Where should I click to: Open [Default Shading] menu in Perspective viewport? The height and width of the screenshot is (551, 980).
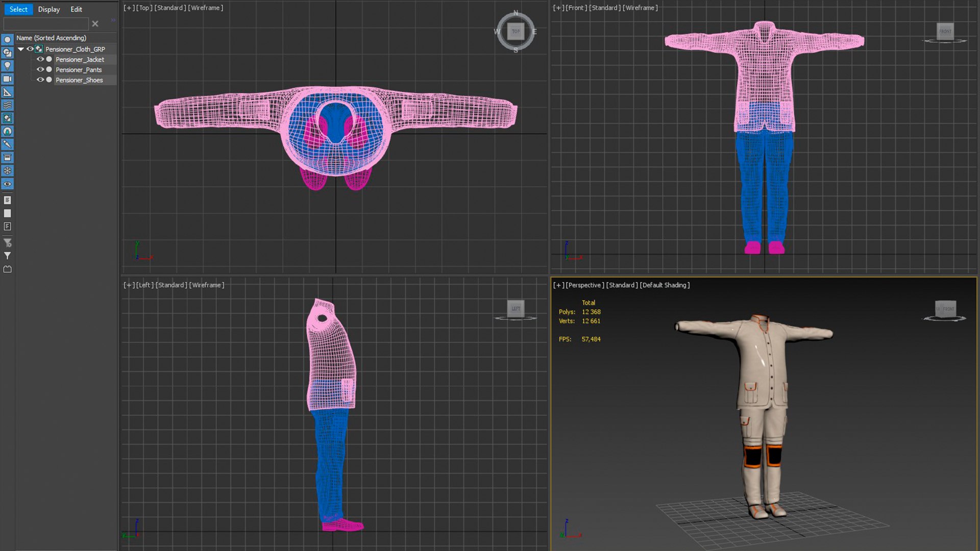click(x=665, y=285)
